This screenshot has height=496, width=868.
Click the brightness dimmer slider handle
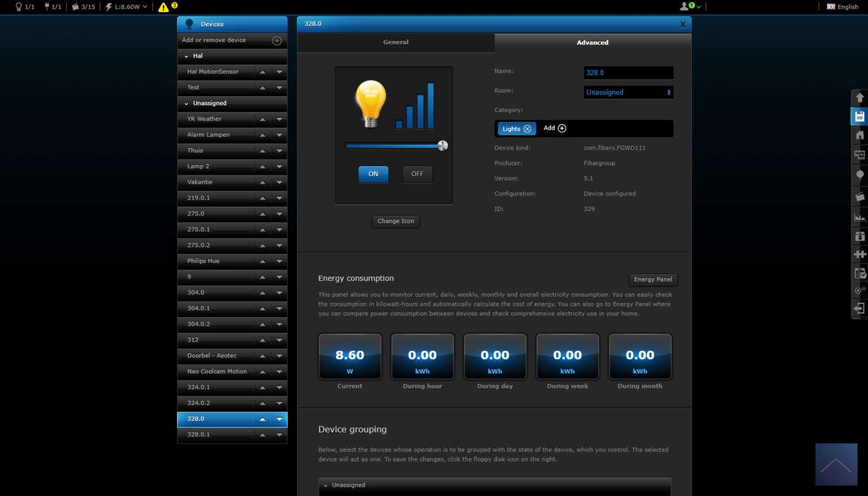442,146
